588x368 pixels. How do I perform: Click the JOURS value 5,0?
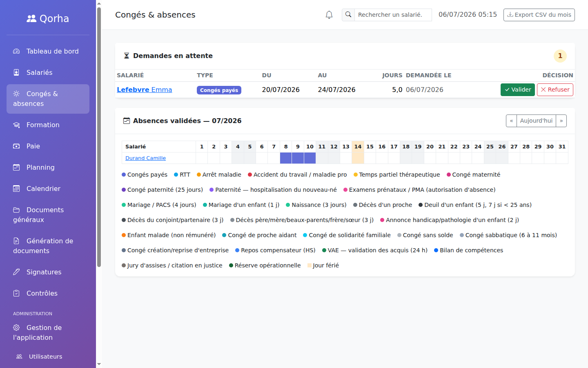click(397, 90)
